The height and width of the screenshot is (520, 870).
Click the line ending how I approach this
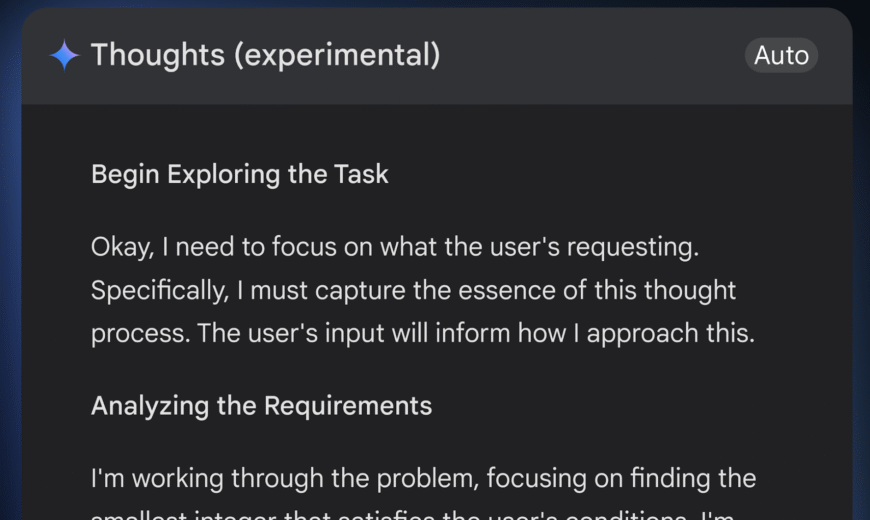tap(423, 334)
